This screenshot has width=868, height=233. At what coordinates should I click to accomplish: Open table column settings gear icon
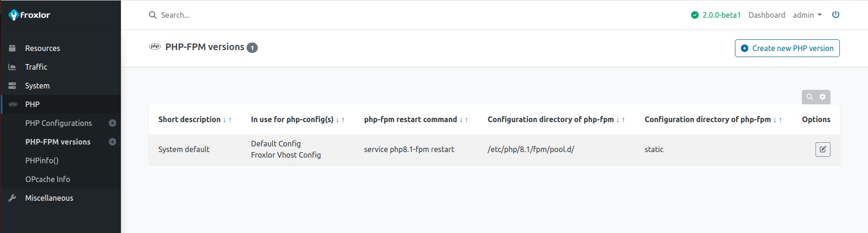coord(823,97)
